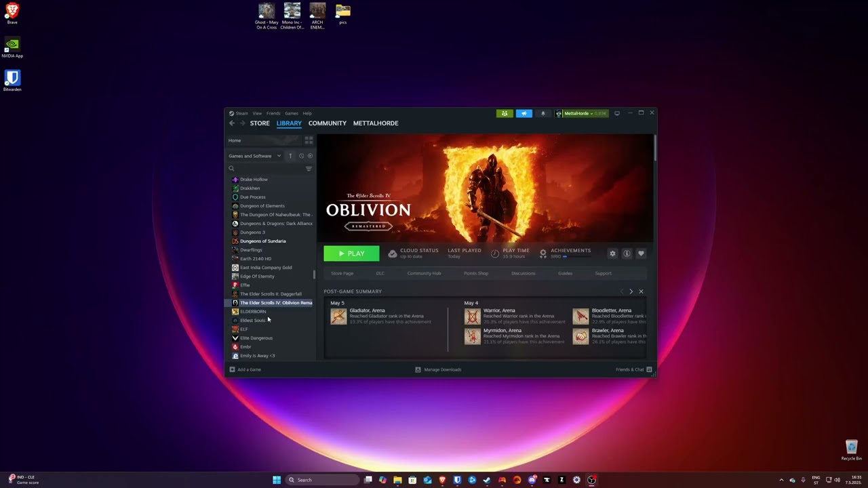
Task: Open the Help menu
Action: [x=307, y=113]
